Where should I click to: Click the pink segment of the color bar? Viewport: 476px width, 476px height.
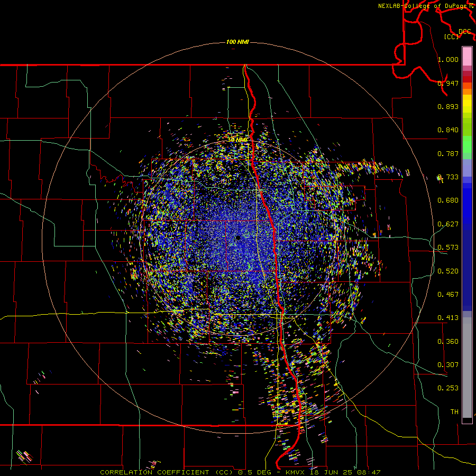[x=467, y=57]
